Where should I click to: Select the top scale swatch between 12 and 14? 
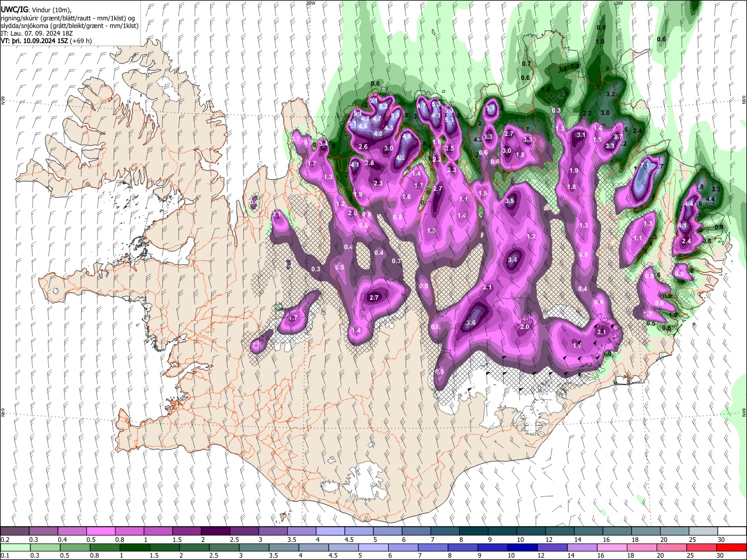click(560, 531)
